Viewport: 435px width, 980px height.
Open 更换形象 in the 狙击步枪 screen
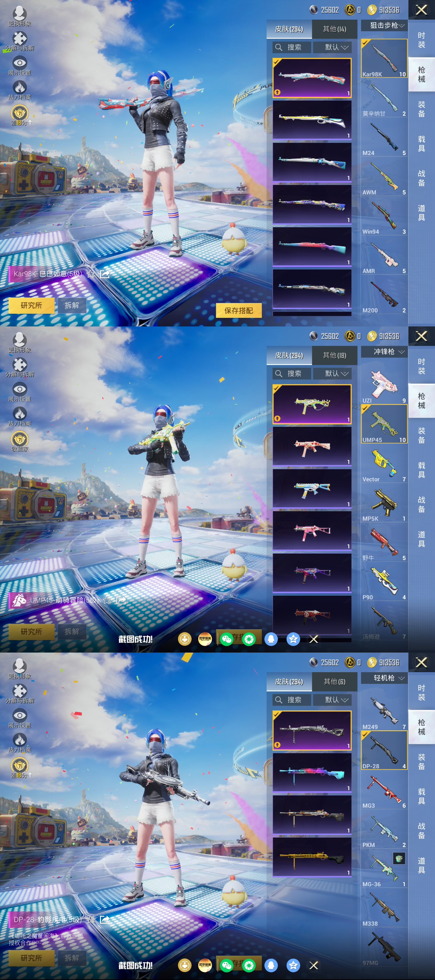[20, 16]
